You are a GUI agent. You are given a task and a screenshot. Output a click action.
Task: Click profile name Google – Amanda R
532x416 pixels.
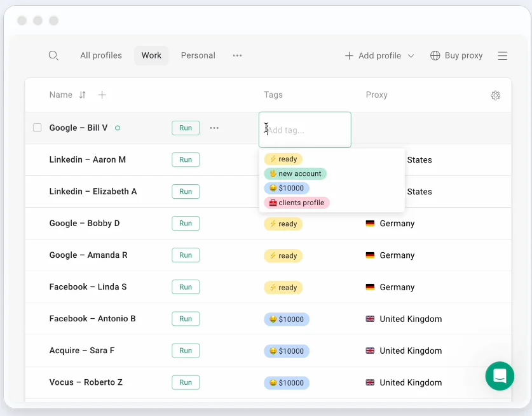pos(88,255)
